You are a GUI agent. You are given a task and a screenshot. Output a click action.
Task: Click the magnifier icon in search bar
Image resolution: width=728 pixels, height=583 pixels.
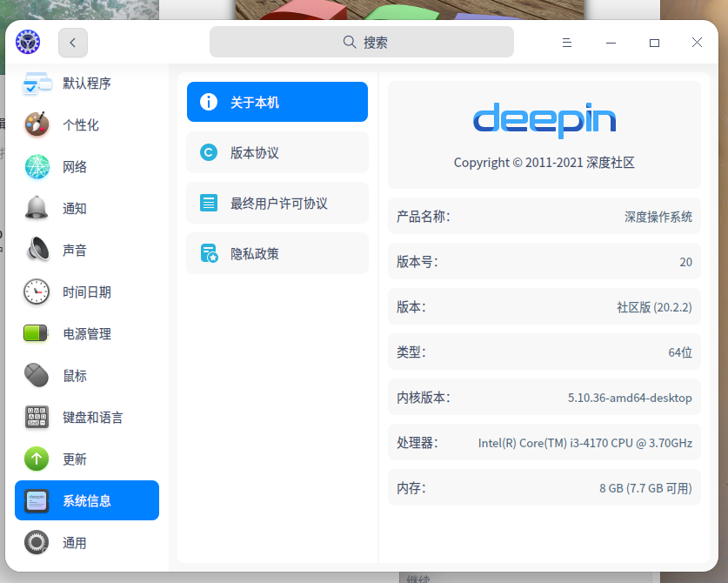pos(350,43)
